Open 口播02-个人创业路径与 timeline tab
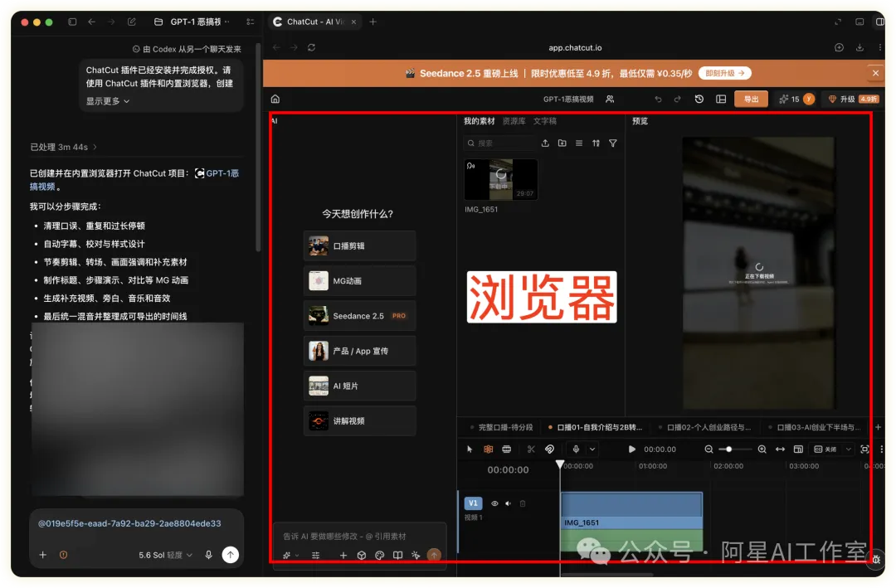The height and width of the screenshot is (588, 896). click(704, 427)
